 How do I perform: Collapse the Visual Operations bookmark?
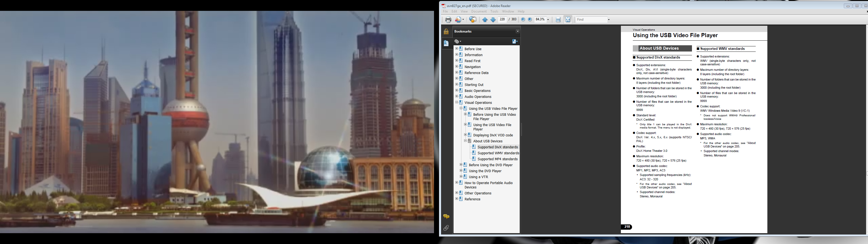[x=457, y=102]
